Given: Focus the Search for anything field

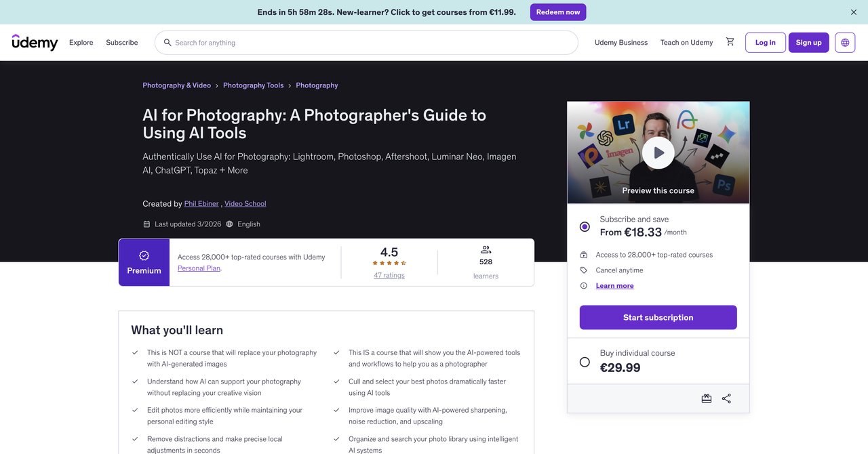Looking at the screenshot, I should (366, 43).
